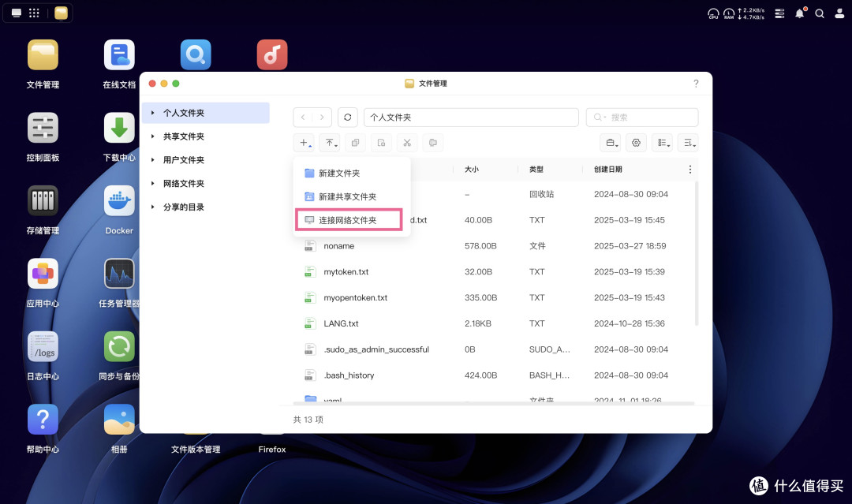The height and width of the screenshot is (504, 852).
Task: Select mytoken.txt file row
Action: coord(494,271)
